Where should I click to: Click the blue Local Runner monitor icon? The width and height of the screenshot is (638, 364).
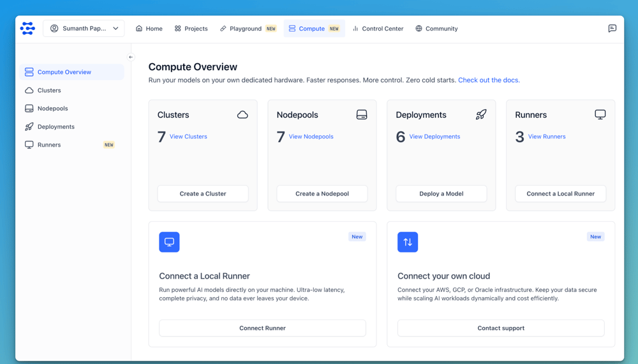click(x=169, y=242)
